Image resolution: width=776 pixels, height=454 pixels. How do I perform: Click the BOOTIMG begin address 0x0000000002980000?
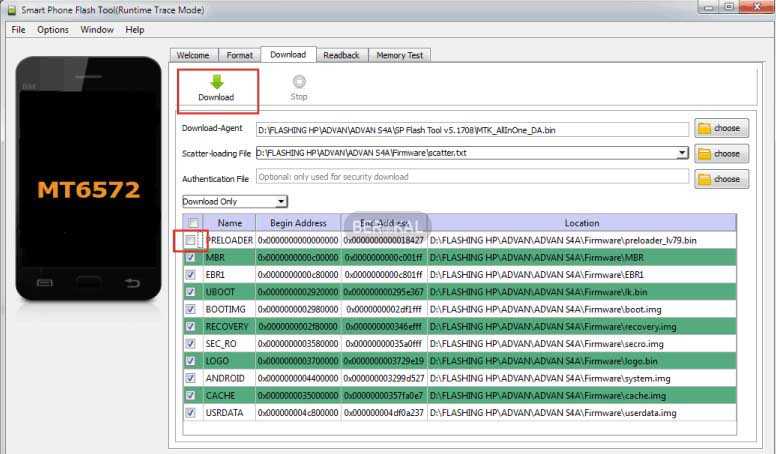298,309
